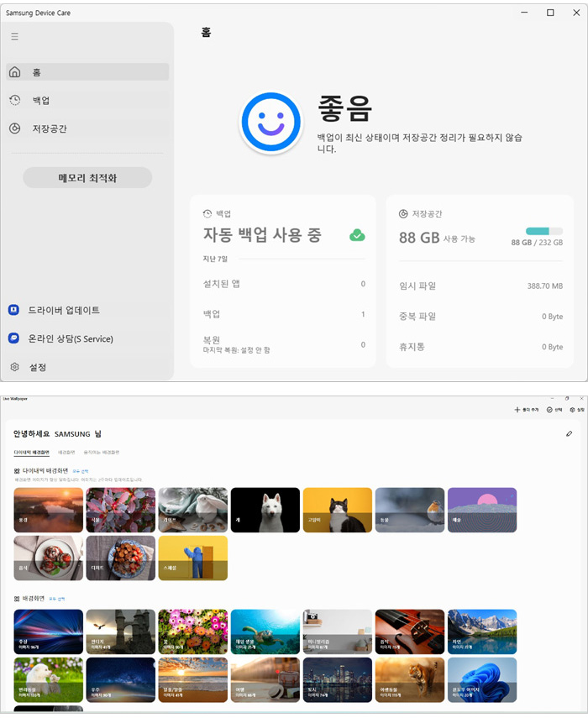Click the grid icon beside the 배경화면 heading
Image resolution: width=588 pixels, height=718 pixels.
tap(17, 599)
